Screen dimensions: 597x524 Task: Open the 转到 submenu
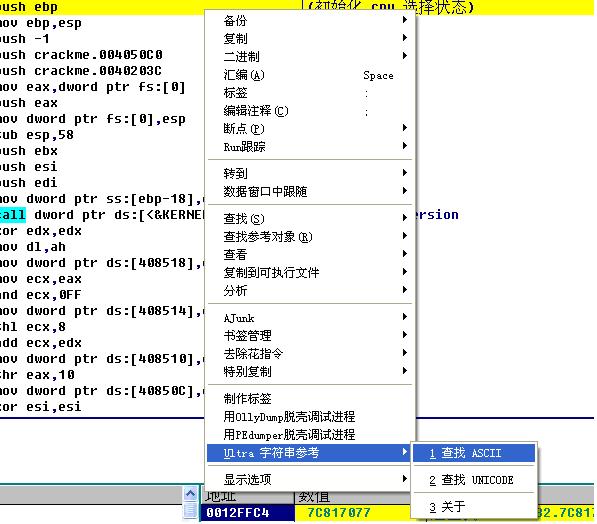[x=310, y=173]
